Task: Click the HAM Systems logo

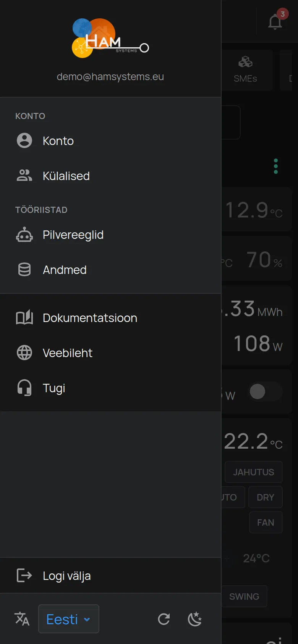Action: click(110, 38)
